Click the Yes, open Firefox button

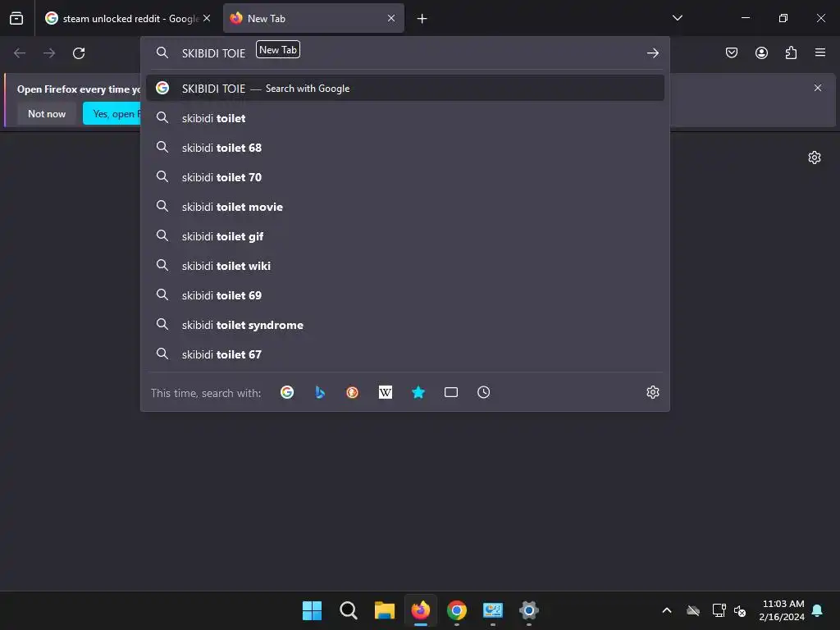point(112,113)
